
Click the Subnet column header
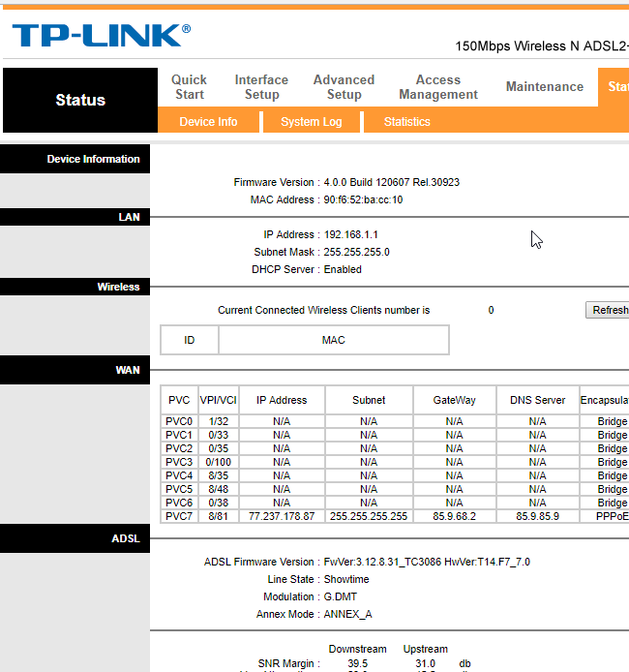(x=369, y=400)
